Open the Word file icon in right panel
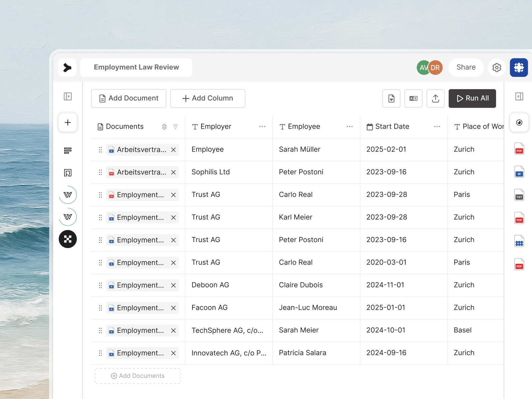 pyautogui.click(x=519, y=172)
